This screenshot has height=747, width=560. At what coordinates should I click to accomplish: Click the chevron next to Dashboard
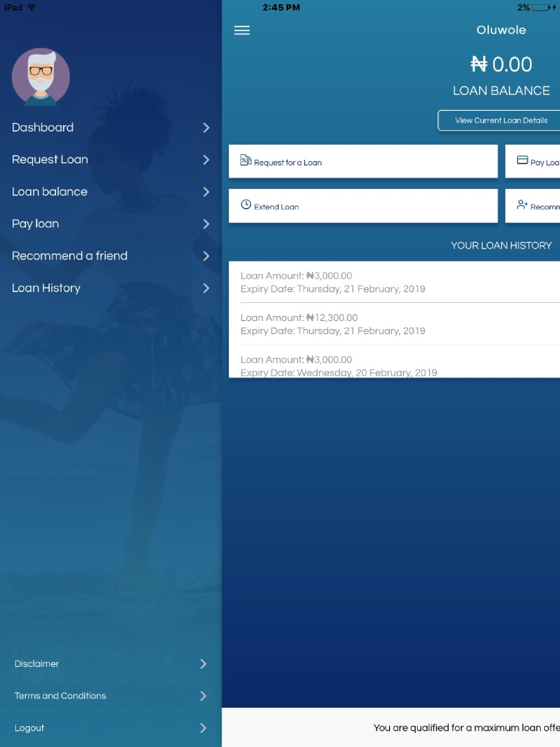click(x=206, y=128)
